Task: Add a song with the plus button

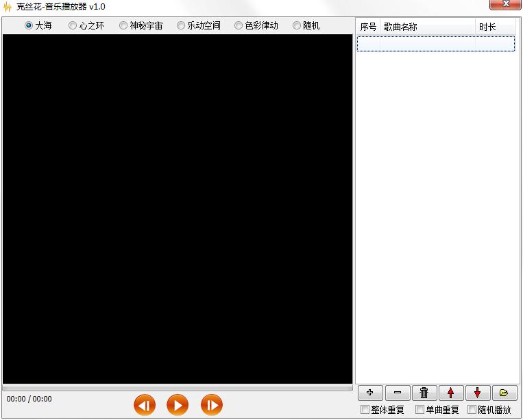Action: [x=370, y=393]
